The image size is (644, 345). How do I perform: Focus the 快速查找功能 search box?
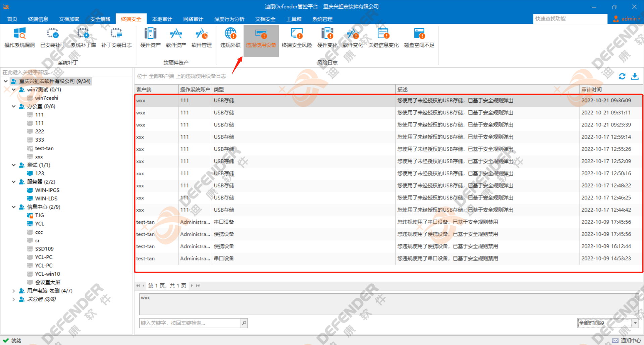pyautogui.click(x=570, y=19)
